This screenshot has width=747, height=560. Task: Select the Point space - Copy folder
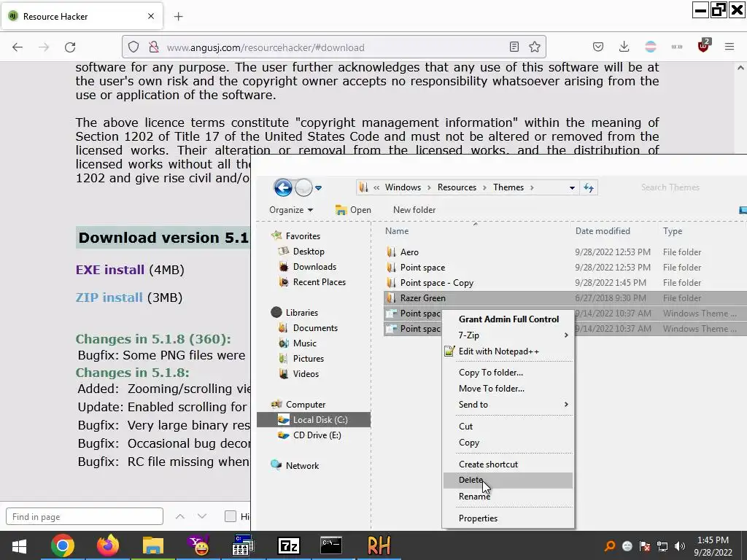(x=437, y=283)
